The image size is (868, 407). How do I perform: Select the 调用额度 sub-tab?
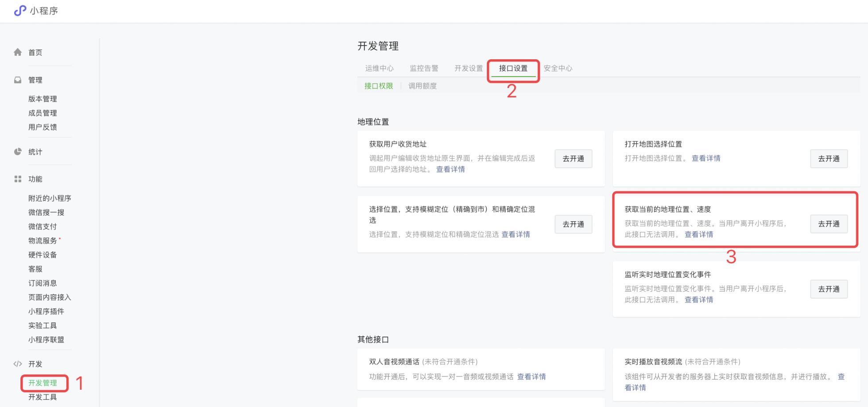422,86
